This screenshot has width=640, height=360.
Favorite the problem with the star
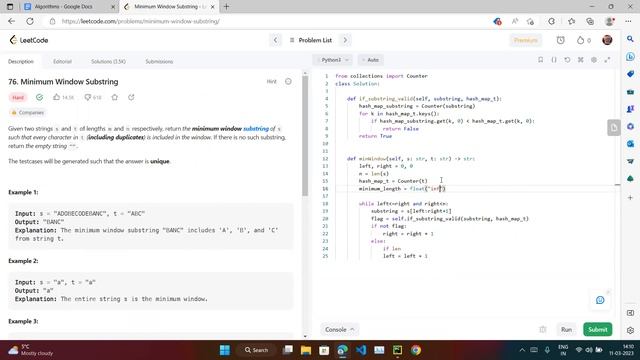pyautogui.click(x=115, y=97)
